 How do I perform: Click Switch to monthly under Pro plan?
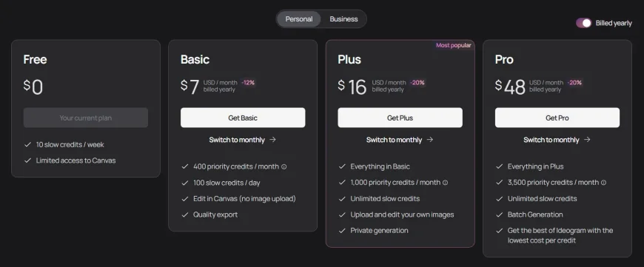point(551,140)
